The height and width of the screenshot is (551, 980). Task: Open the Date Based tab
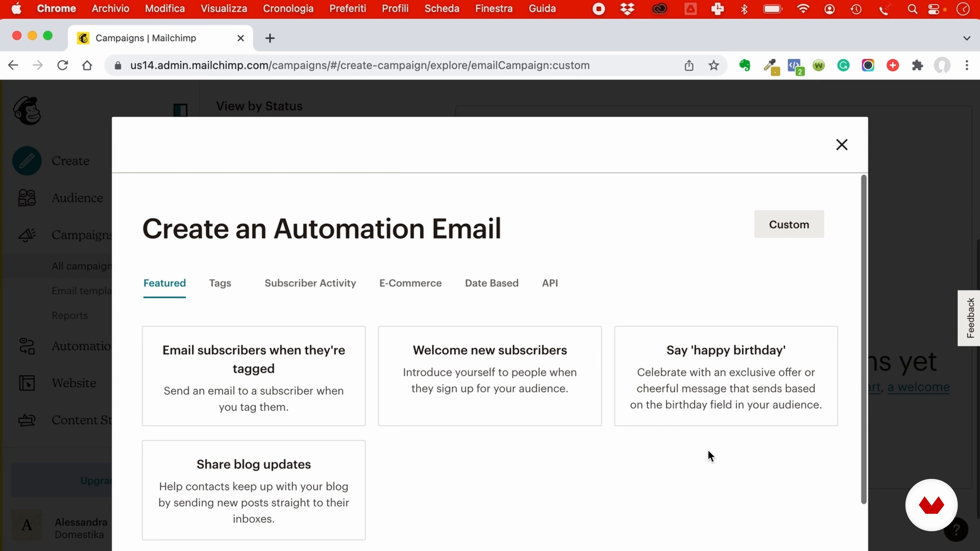492,283
